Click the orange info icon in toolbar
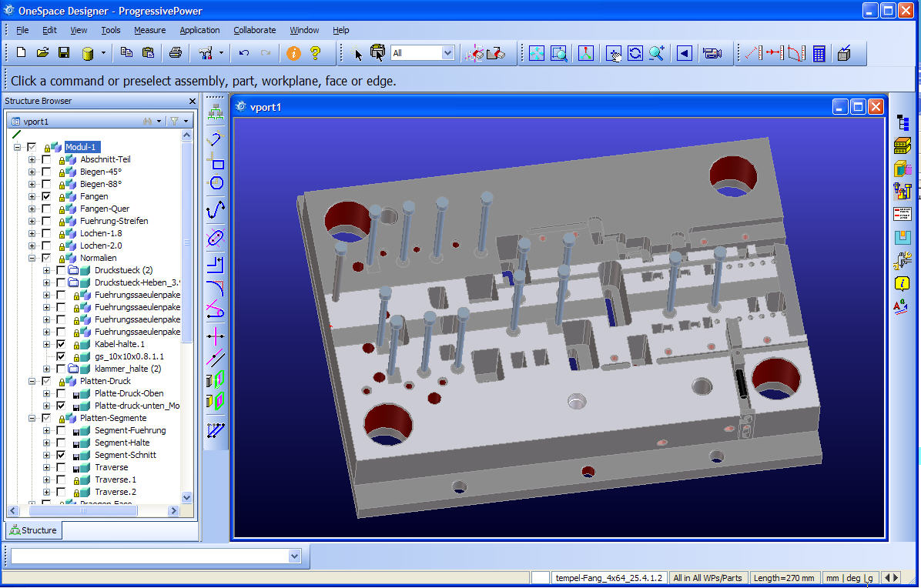The image size is (921, 588). tap(293, 53)
